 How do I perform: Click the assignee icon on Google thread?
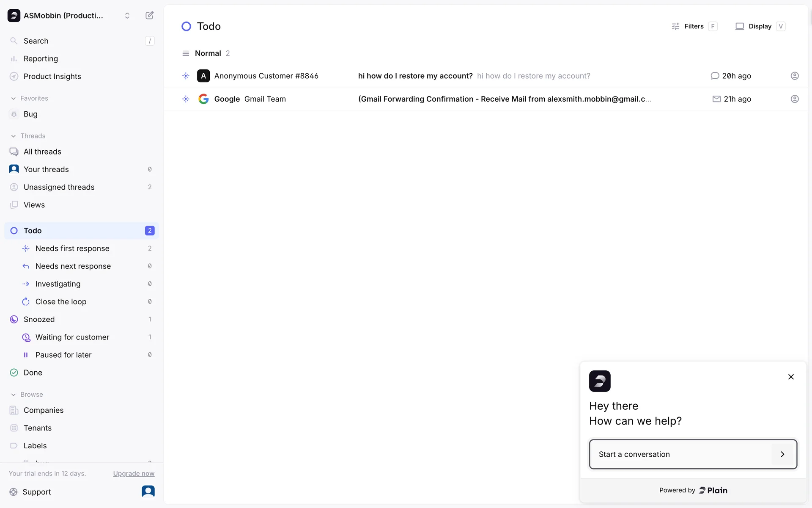pyautogui.click(x=794, y=99)
